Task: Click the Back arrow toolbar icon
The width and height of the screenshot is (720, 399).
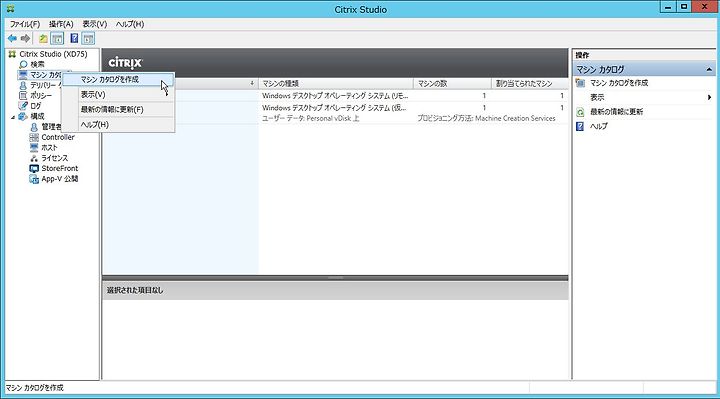Action: tap(12, 39)
